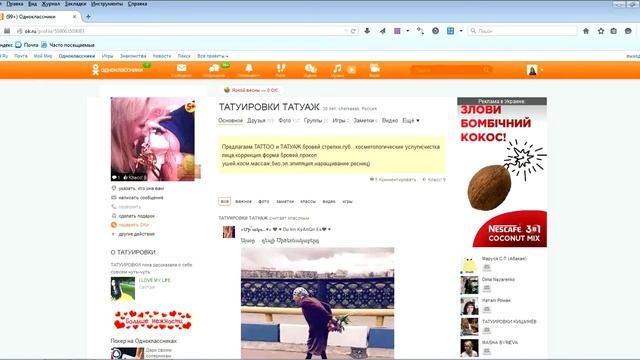
Task: Click the bookmark star icon
Action: coord(601,31)
